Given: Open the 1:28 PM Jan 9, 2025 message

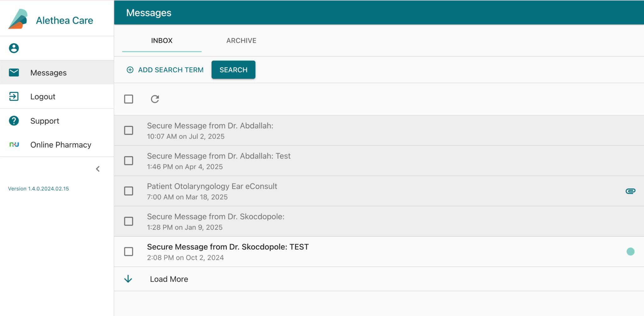Looking at the screenshot, I should (379, 221).
